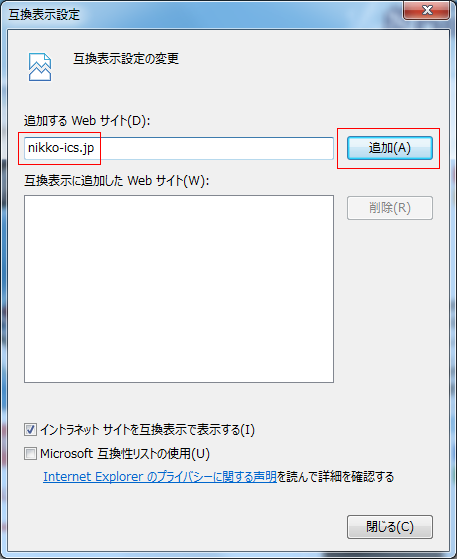Click the broken page compatibility view icon
This screenshot has width=457, height=559.
point(40,67)
